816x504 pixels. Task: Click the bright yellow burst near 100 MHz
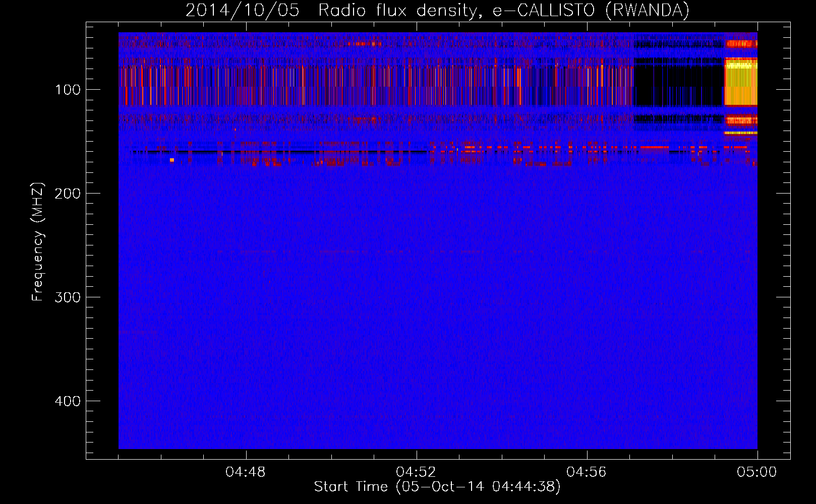point(741,82)
